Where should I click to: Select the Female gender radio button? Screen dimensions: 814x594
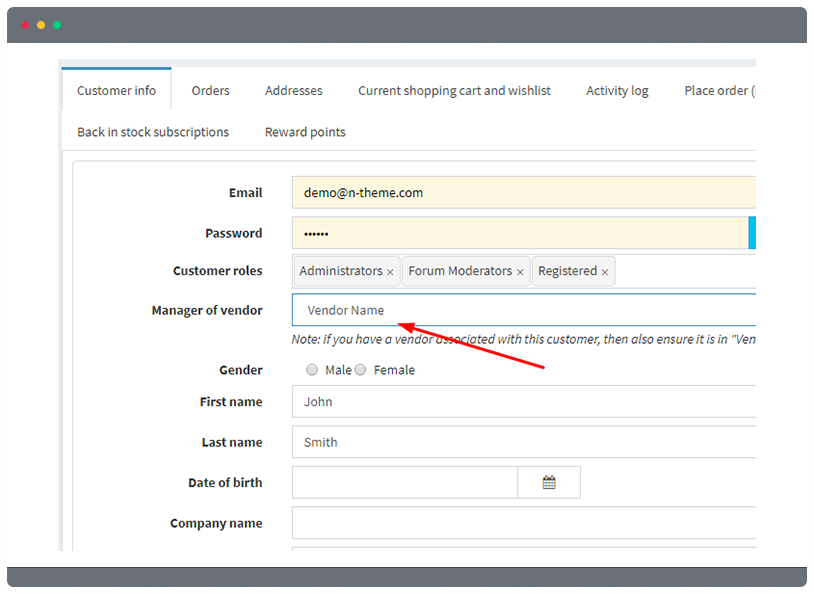click(x=360, y=370)
